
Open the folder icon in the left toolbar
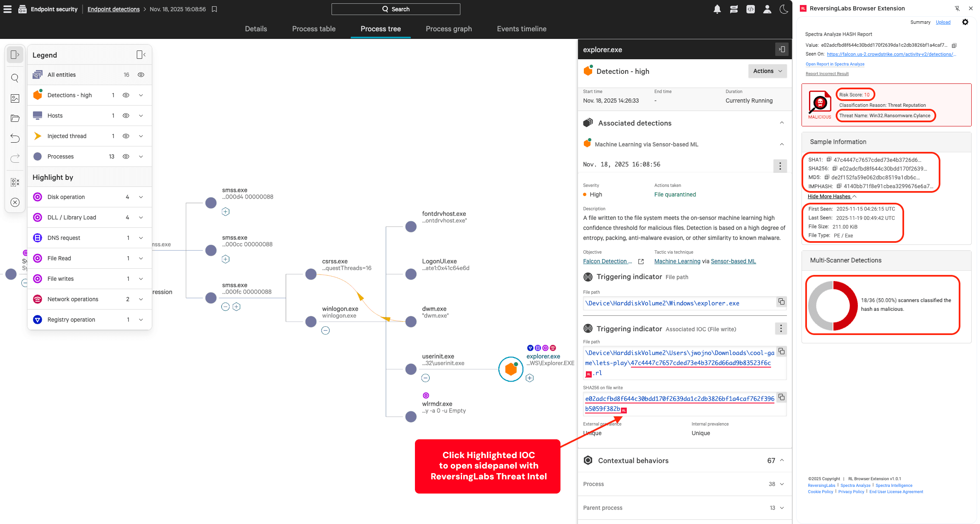click(15, 118)
